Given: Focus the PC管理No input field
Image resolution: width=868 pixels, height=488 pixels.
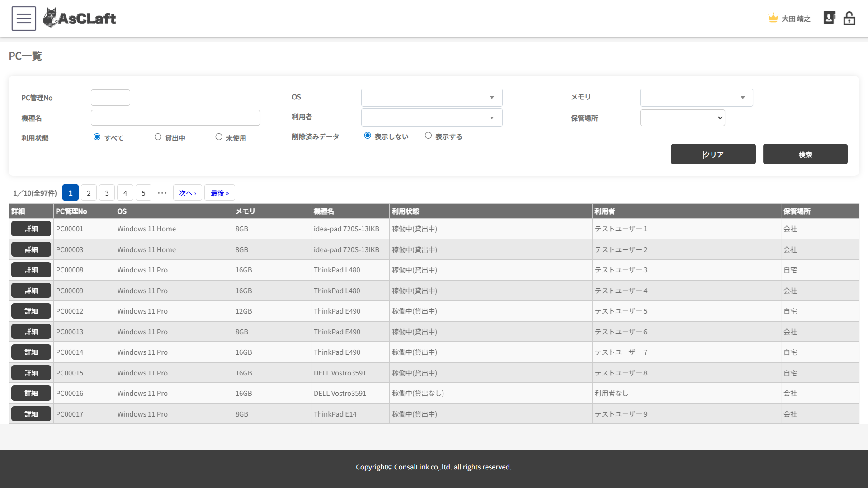Looking at the screenshot, I should tap(110, 98).
